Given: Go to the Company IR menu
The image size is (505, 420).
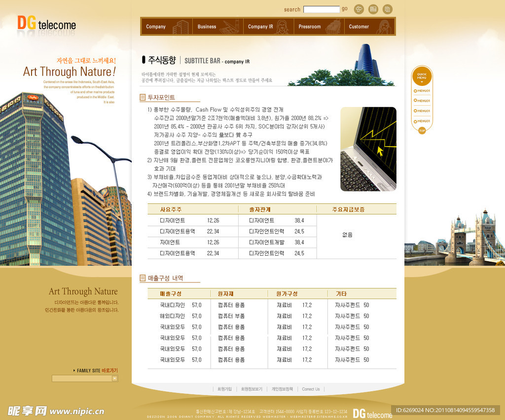Looking at the screenshot, I should 260,27.
